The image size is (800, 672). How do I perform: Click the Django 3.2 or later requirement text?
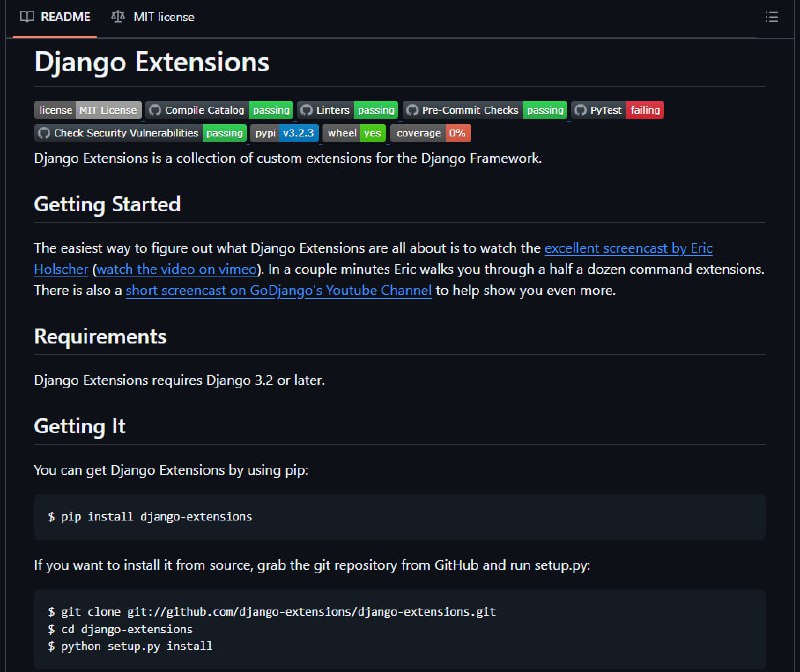[x=179, y=381]
